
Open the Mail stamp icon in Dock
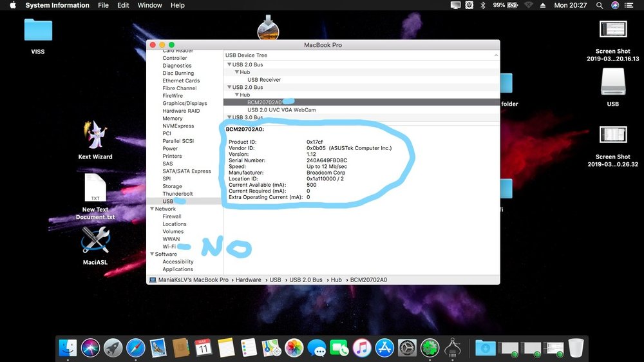pyautogui.click(x=158, y=348)
